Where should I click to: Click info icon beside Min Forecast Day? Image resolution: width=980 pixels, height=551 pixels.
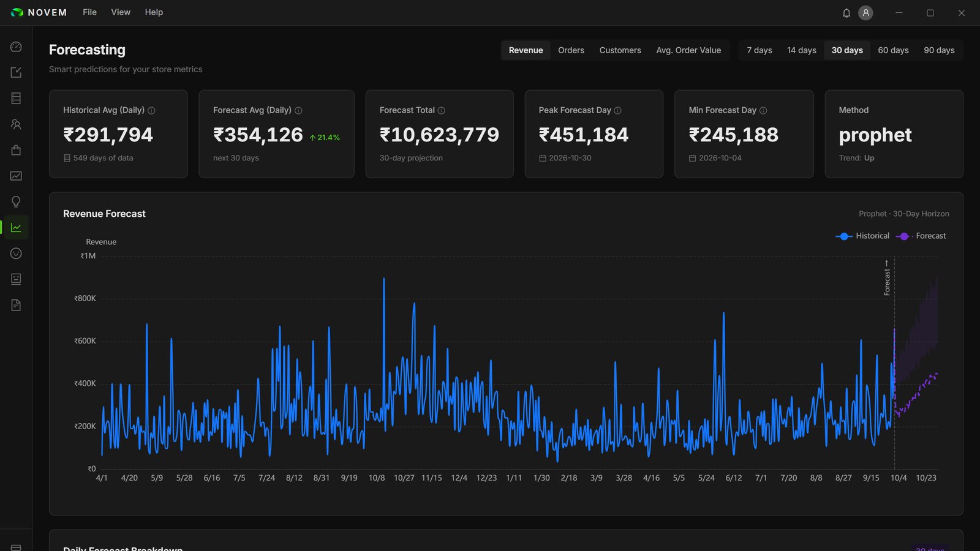coord(763,111)
